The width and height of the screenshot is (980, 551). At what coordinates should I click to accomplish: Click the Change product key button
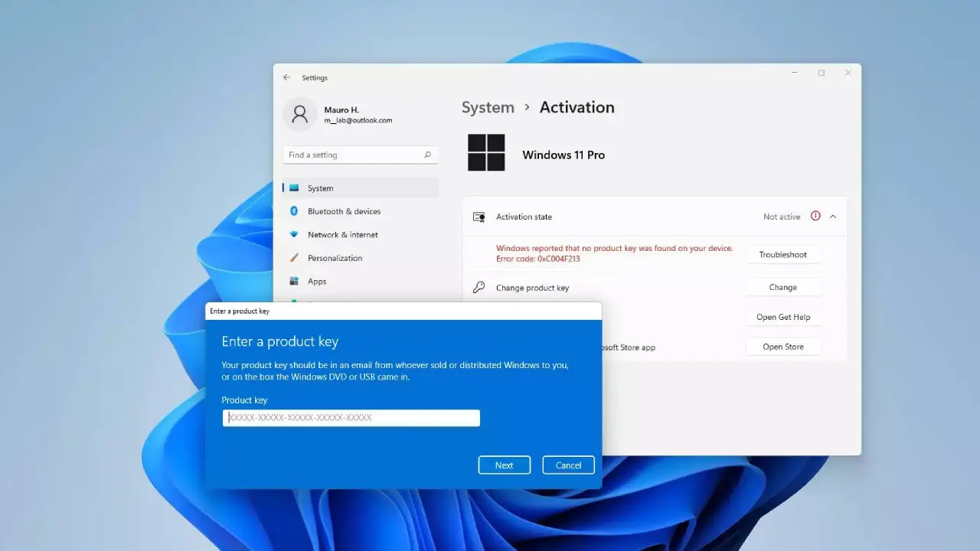pyautogui.click(x=782, y=288)
